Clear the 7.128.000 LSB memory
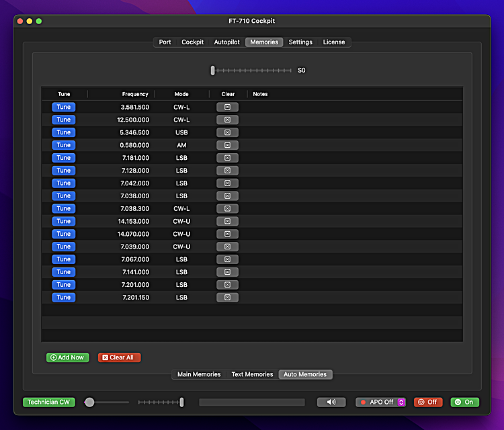The image size is (504, 430). pyautogui.click(x=227, y=171)
